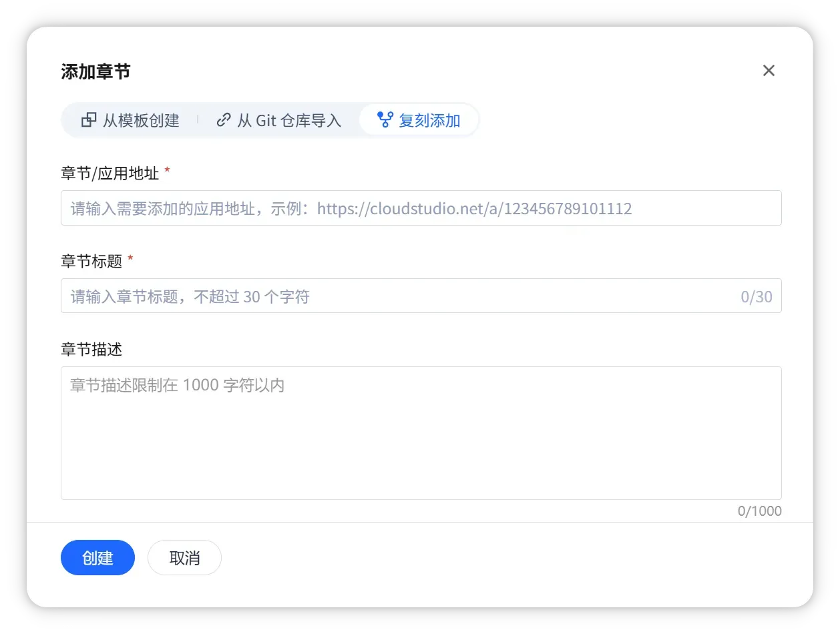This screenshot has width=840, height=634.
Task: Click the 章节标题 field label
Action: [x=91, y=262]
